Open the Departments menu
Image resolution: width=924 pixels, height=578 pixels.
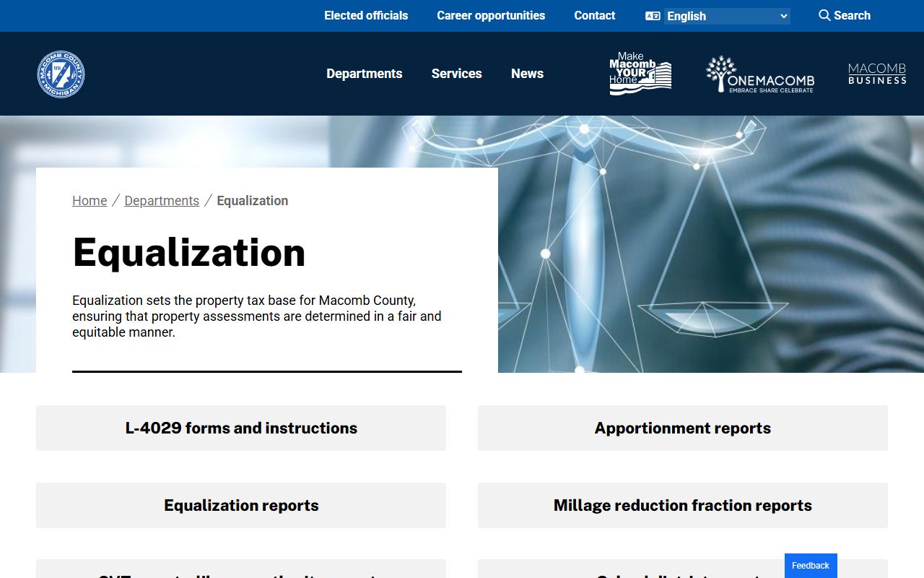click(x=365, y=74)
